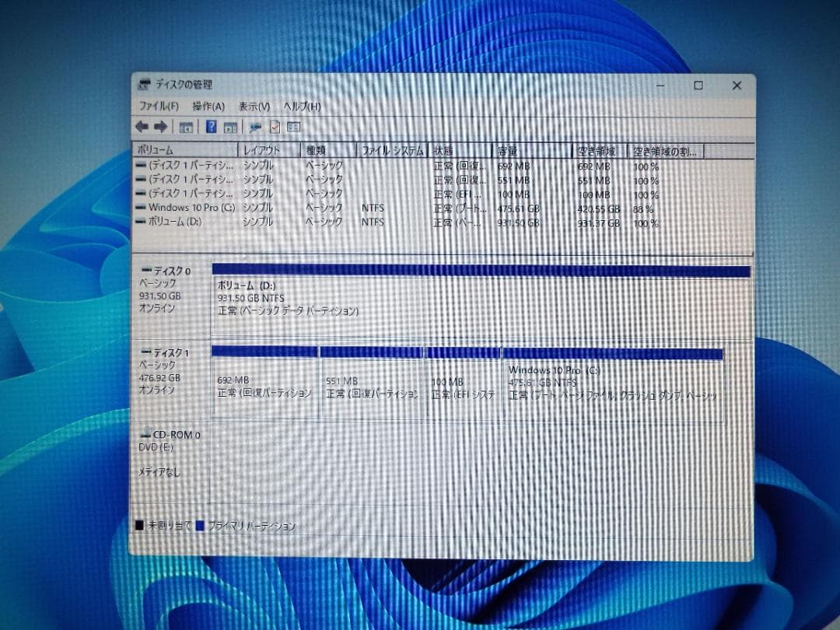Sort by the 容量 column header
The height and width of the screenshot is (630, 840).
[532, 151]
